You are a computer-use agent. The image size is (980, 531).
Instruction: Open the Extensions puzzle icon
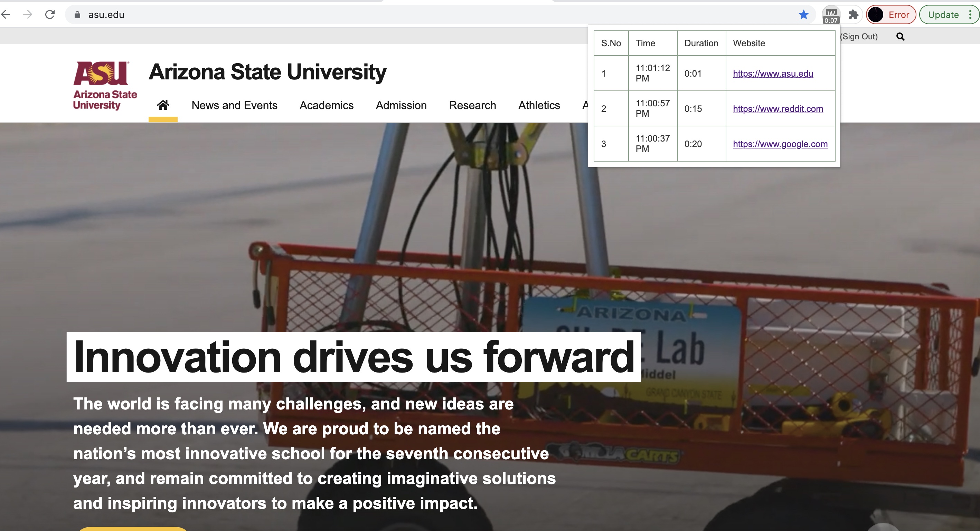click(853, 15)
